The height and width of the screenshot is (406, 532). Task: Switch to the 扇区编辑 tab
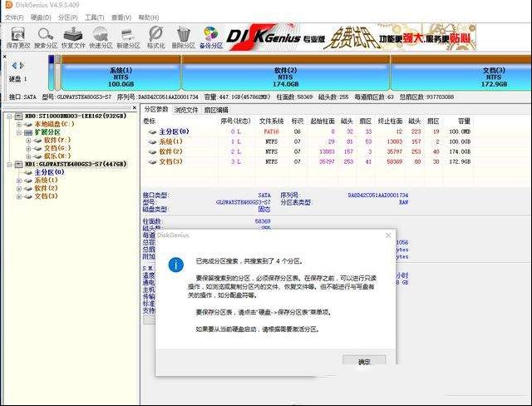coord(216,110)
